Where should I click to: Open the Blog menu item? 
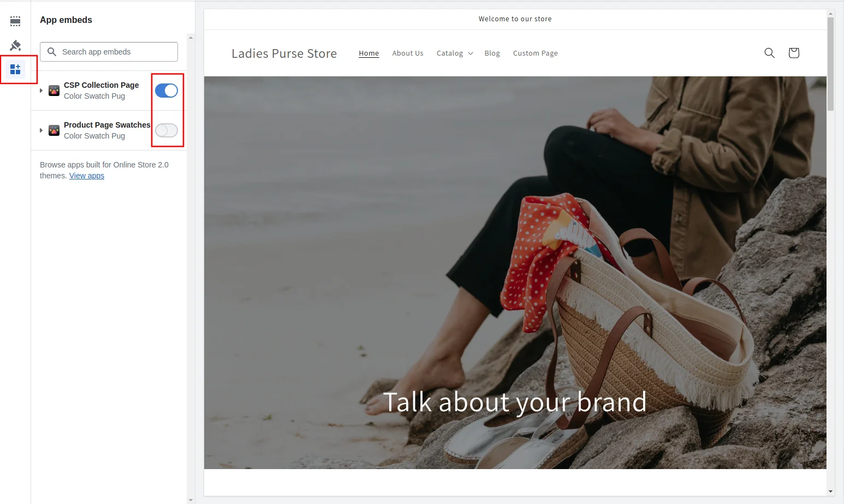[x=492, y=53]
